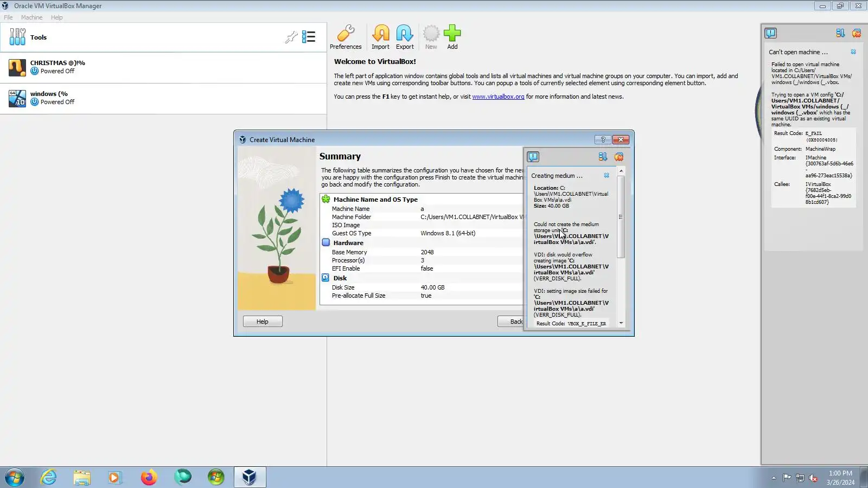The height and width of the screenshot is (488, 868).
Task: Toggle notification center icon in wizard popup
Action: (x=533, y=157)
